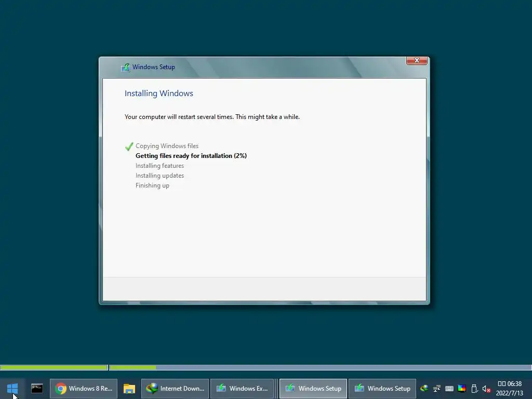Click the Copying Windows files step
This screenshot has height=399, width=532.
click(167, 146)
